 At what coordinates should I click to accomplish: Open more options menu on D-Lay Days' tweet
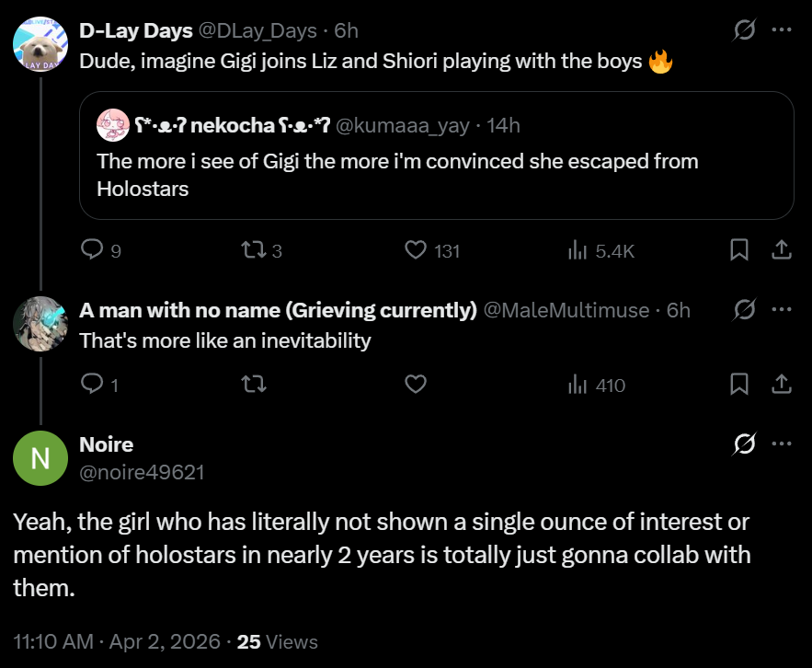pyautogui.click(x=781, y=30)
